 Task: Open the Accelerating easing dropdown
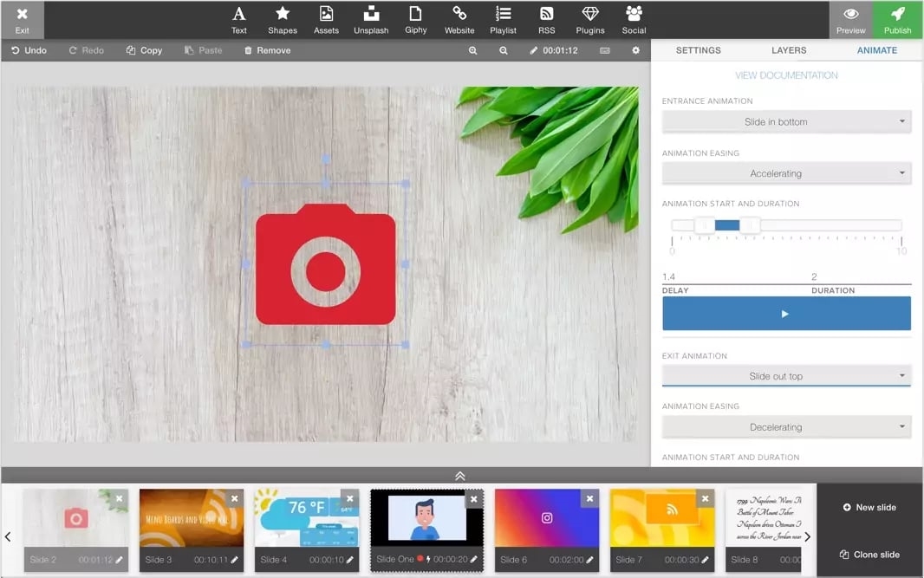tap(786, 173)
